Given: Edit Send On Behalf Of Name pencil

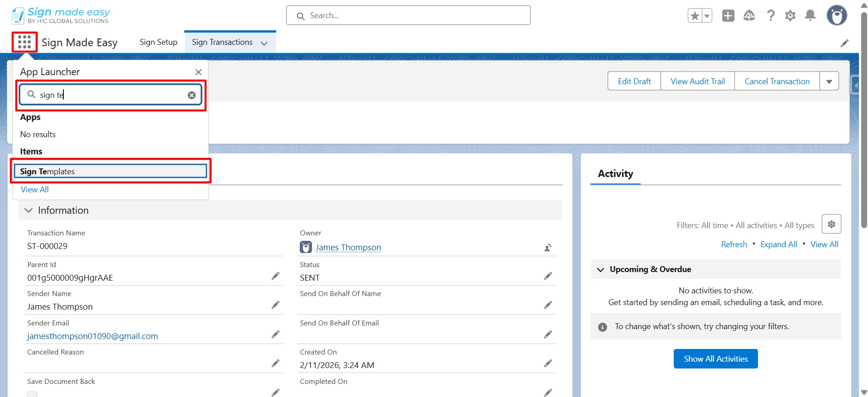Looking at the screenshot, I should click(548, 305).
